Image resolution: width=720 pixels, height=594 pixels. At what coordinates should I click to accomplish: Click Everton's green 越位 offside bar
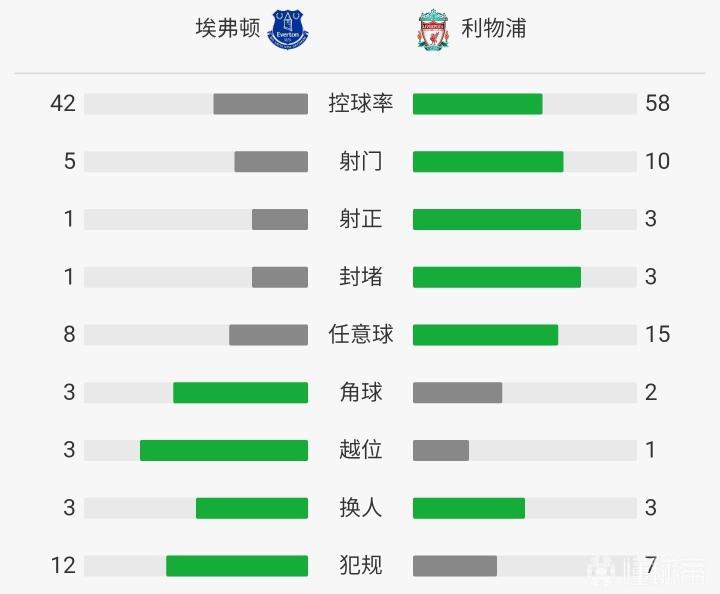coord(224,451)
